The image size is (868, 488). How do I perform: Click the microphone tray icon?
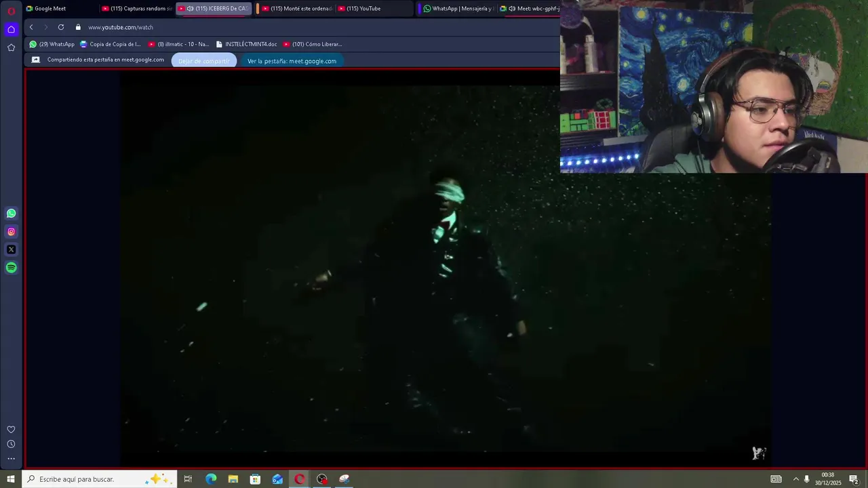pyautogui.click(x=807, y=479)
